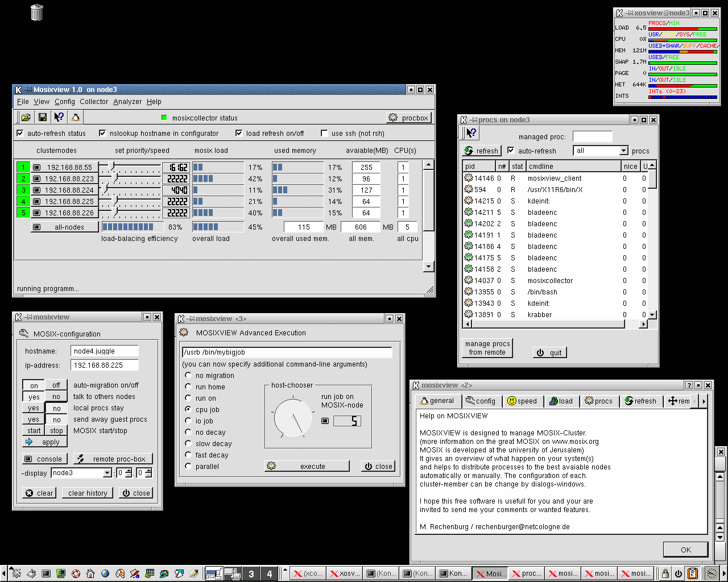This screenshot has width=728, height=582.
Task: Open the display hostname dropdown node3
Action: pyautogui.click(x=81, y=473)
